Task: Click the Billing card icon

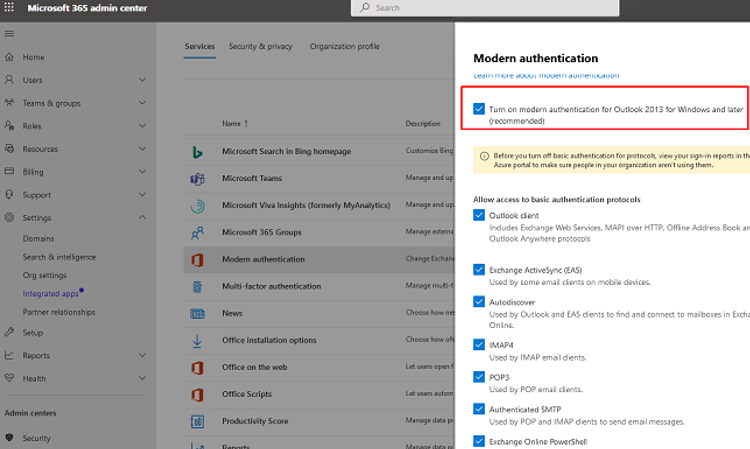Action: point(9,171)
